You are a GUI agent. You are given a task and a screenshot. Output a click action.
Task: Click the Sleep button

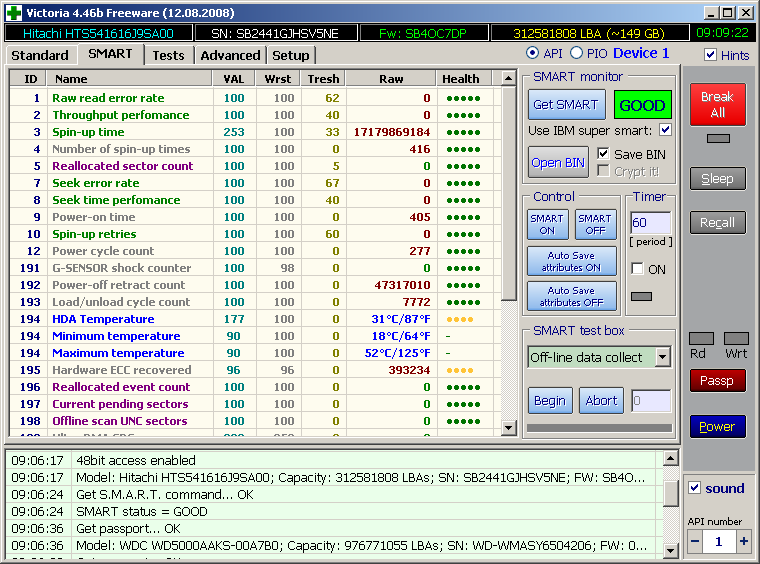(x=717, y=178)
